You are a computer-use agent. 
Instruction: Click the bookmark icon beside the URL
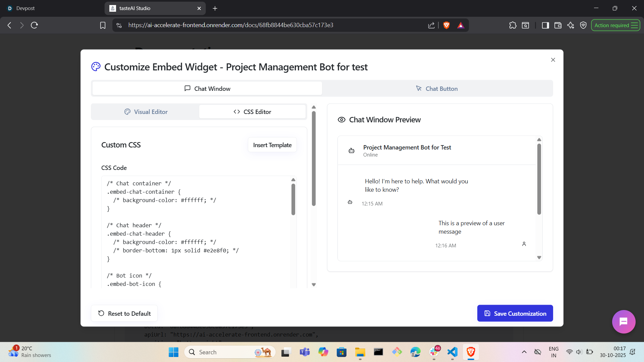[103, 25]
